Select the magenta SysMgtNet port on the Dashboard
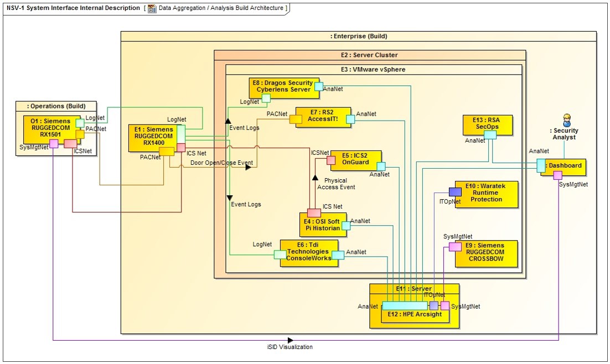The image size is (610, 364). click(x=557, y=175)
